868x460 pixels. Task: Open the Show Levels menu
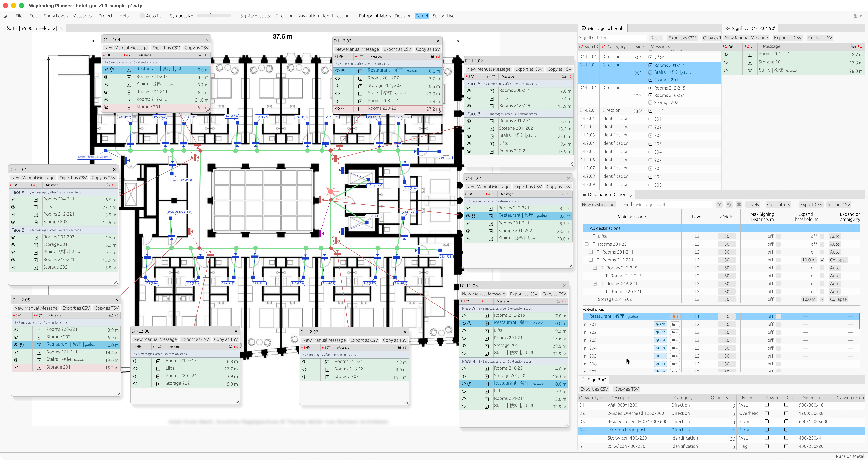point(56,16)
